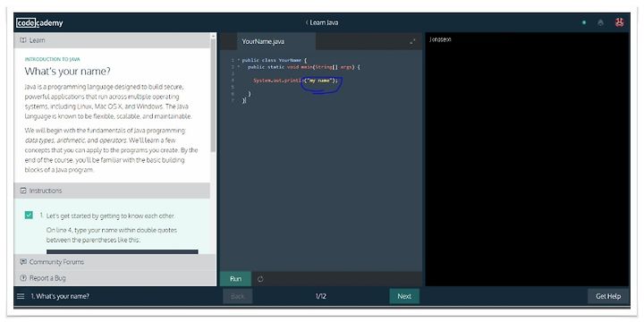Reset the code with the refresh icon
The image size is (644, 322).
click(x=260, y=279)
